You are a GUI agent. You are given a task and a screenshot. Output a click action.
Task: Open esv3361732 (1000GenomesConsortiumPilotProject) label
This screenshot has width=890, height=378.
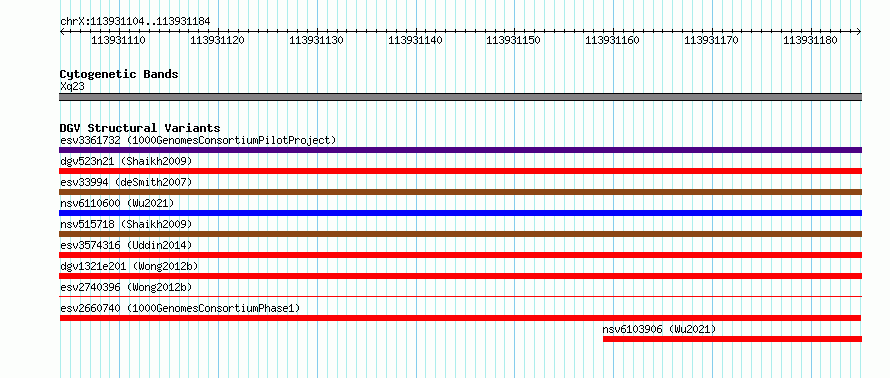198,140
